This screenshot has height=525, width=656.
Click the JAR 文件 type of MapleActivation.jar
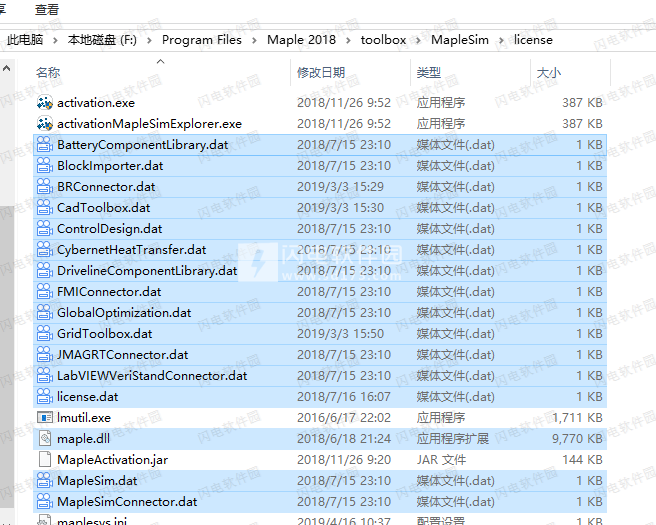(x=441, y=459)
